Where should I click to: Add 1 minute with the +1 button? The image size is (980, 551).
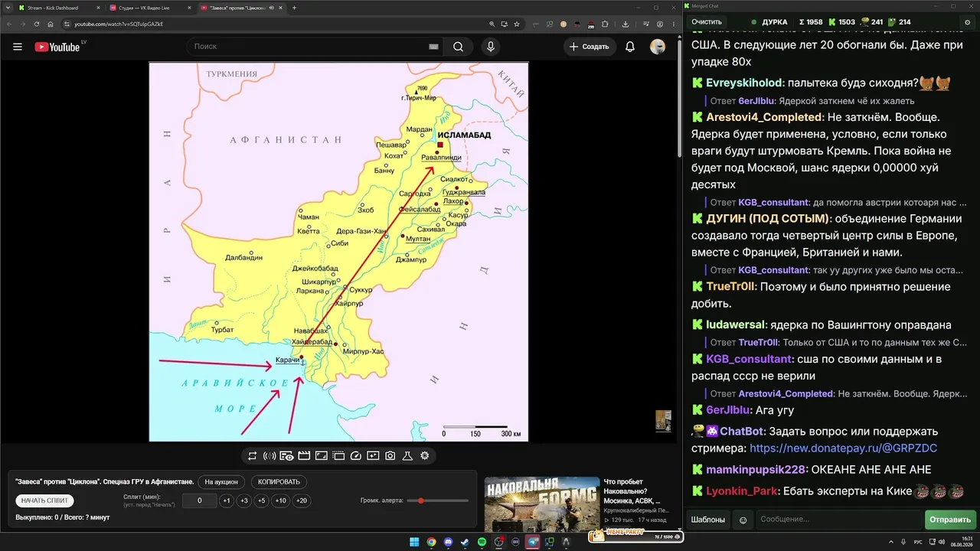226,500
